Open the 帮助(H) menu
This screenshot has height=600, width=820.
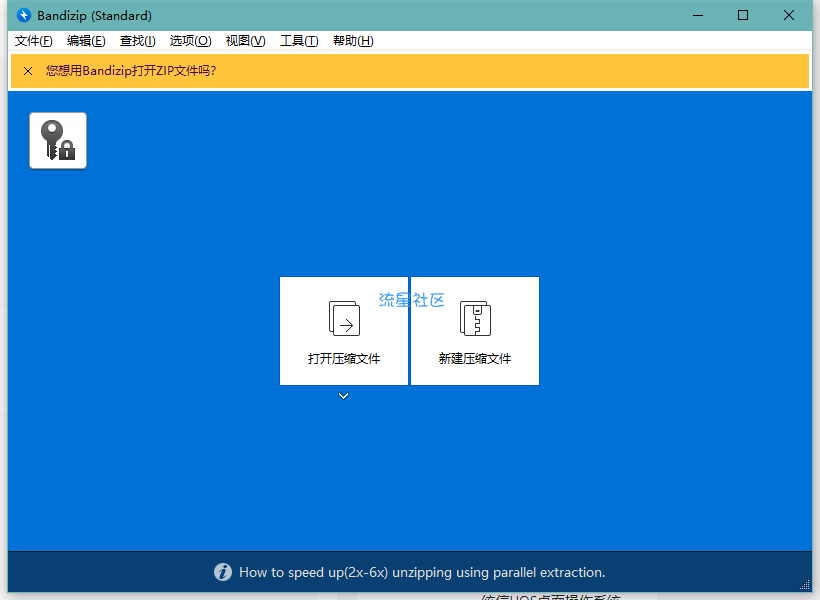point(353,41)
